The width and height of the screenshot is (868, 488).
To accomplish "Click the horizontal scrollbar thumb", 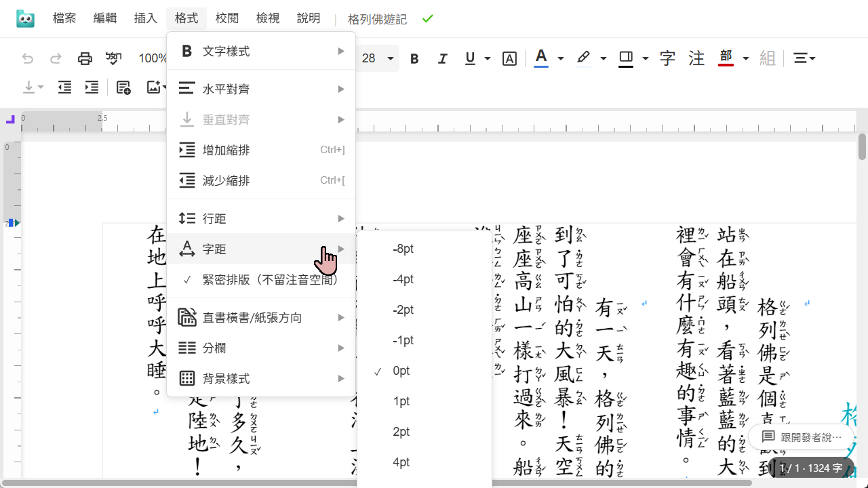I will (x=376, y=483).
